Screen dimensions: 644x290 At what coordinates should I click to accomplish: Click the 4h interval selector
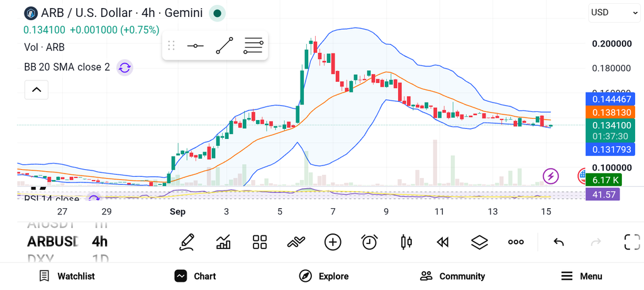100,242
